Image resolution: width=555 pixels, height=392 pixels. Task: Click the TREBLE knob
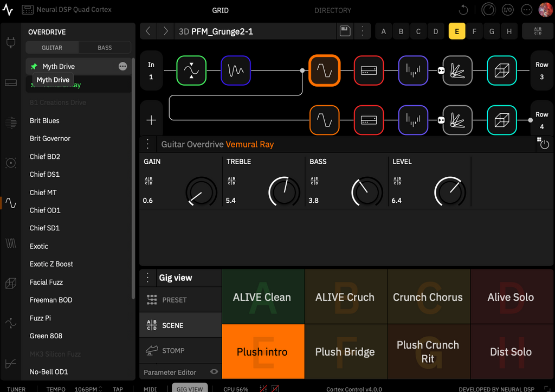coord(284,191)
